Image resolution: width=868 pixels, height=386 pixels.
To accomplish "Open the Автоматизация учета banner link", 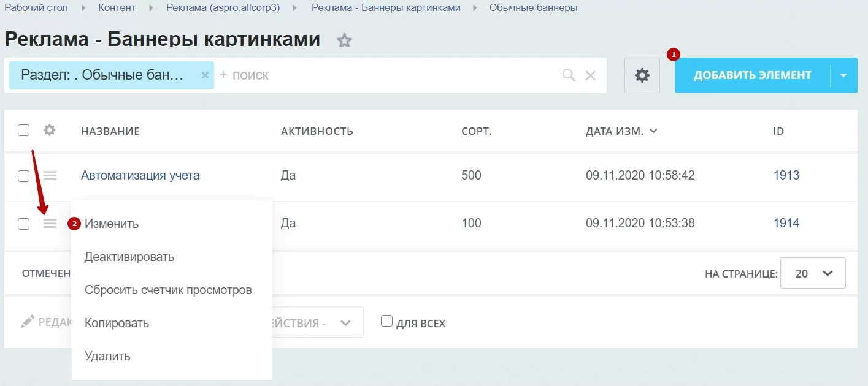I will point(140,176).
